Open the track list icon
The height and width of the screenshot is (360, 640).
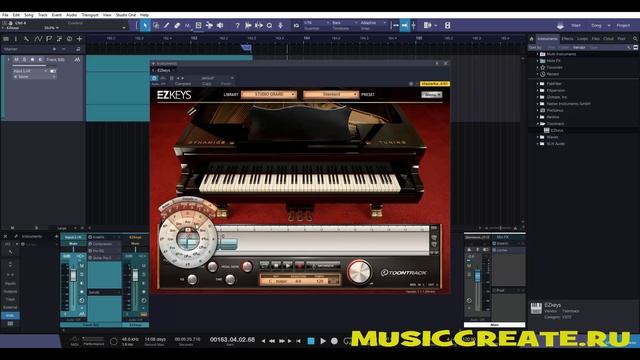pyautogui.click(x=6, y=39)
